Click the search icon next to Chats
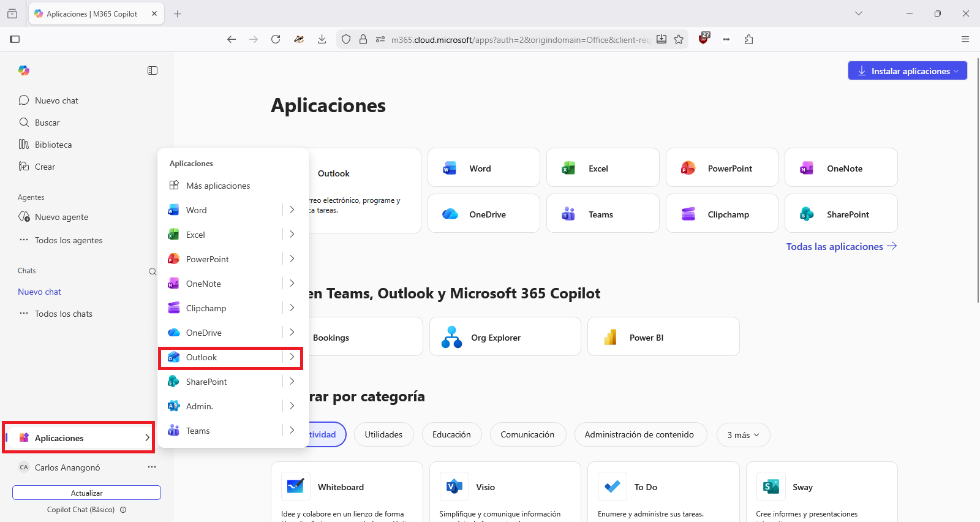Viewport: 980px width, 522px height. [153, 271]
